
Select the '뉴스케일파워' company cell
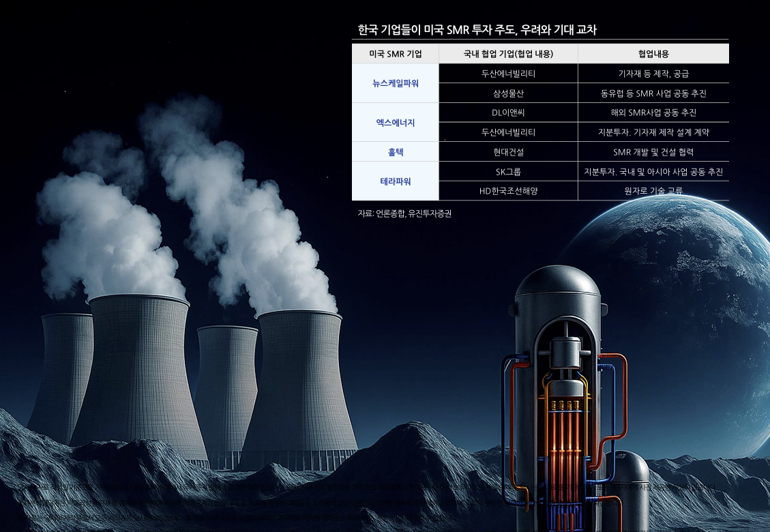pyautogui.click(x=395, y=83)
